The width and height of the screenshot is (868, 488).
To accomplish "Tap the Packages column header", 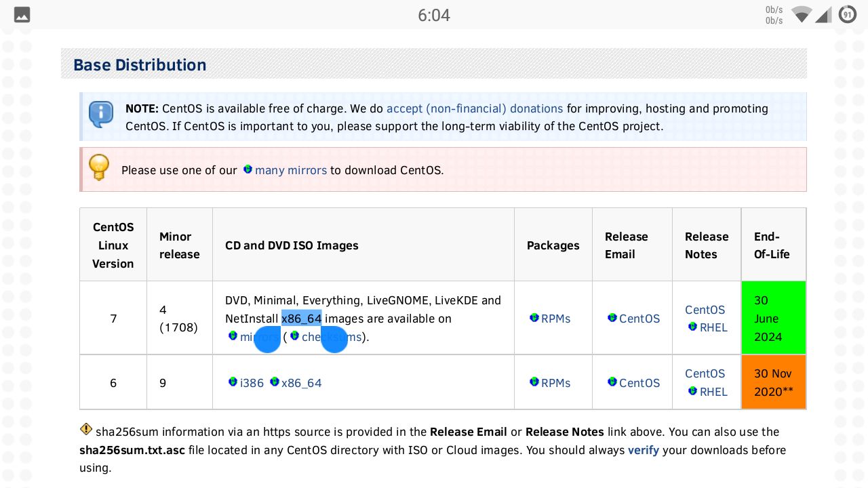I will [x=553, y=245].
